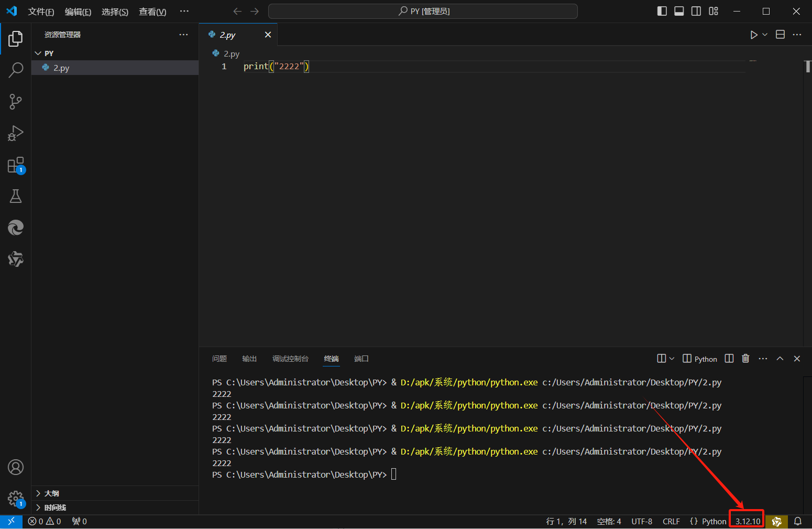
Task: Show errors and warnings count
Action: (45, 521)
